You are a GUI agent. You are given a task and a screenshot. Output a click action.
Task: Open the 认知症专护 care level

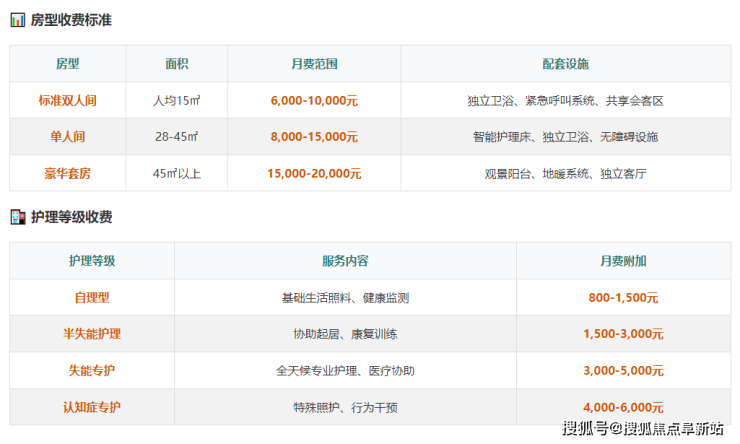93,407
